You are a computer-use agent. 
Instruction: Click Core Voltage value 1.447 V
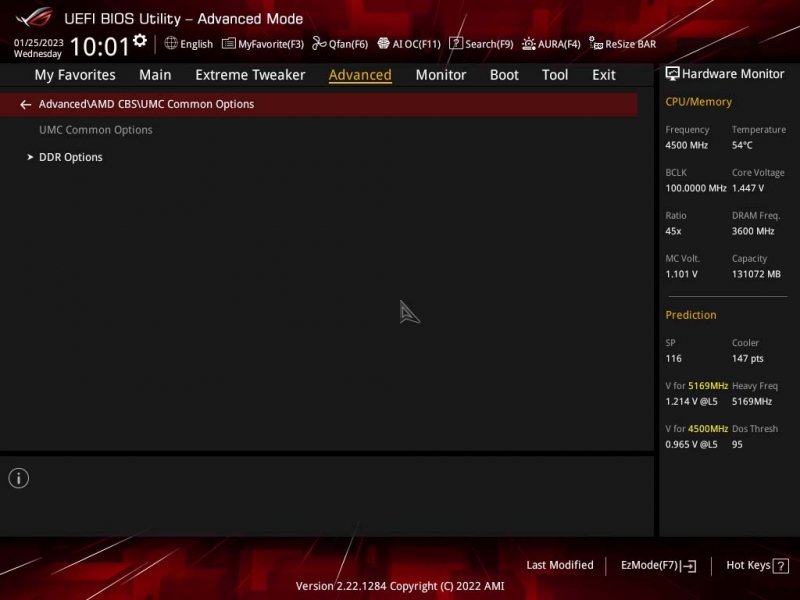point(748,188)
